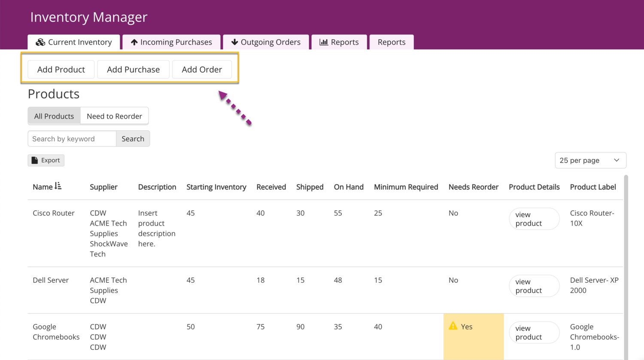Click the Add Purchase button
The image size is (644, 360).
click(133, 70)
